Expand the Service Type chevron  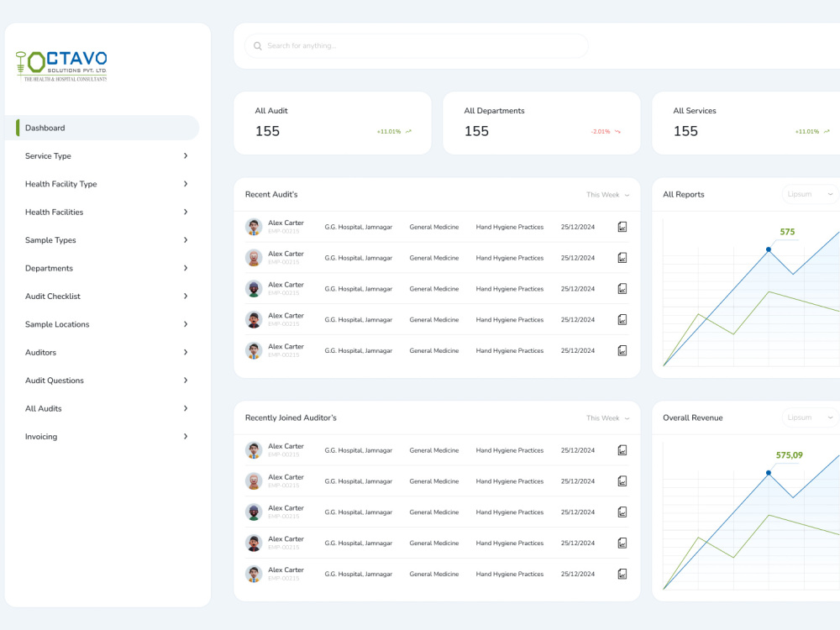(186, 156)
